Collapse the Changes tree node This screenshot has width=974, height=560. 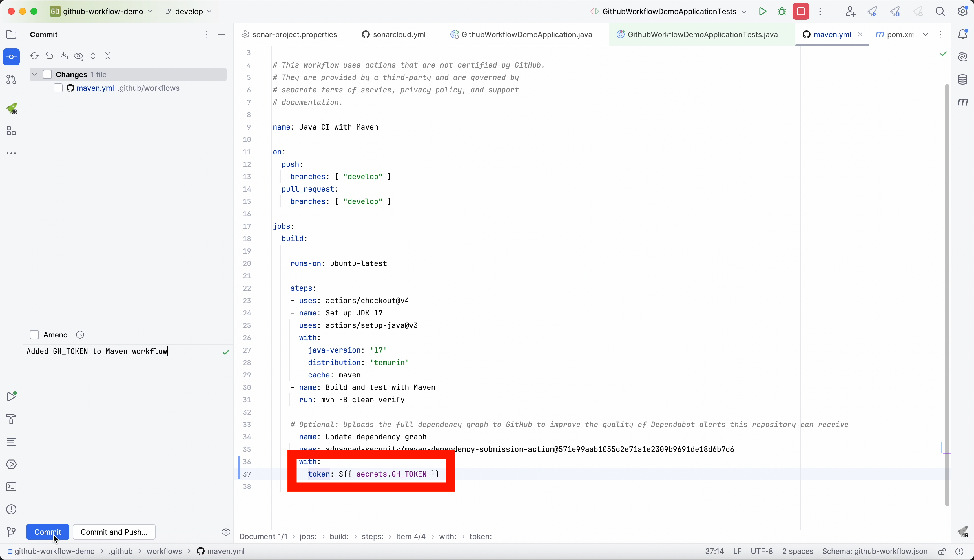click(35, 74)
